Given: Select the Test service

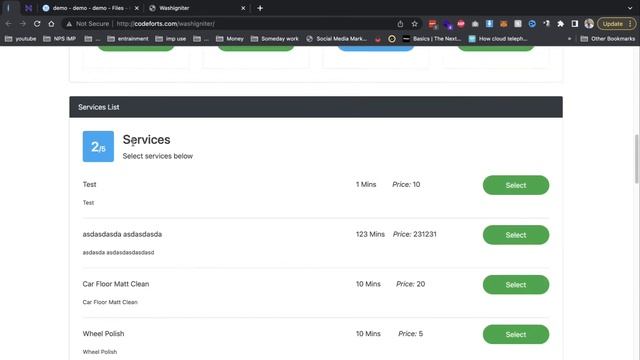Looking at the screenshot, I should [516, 185].
